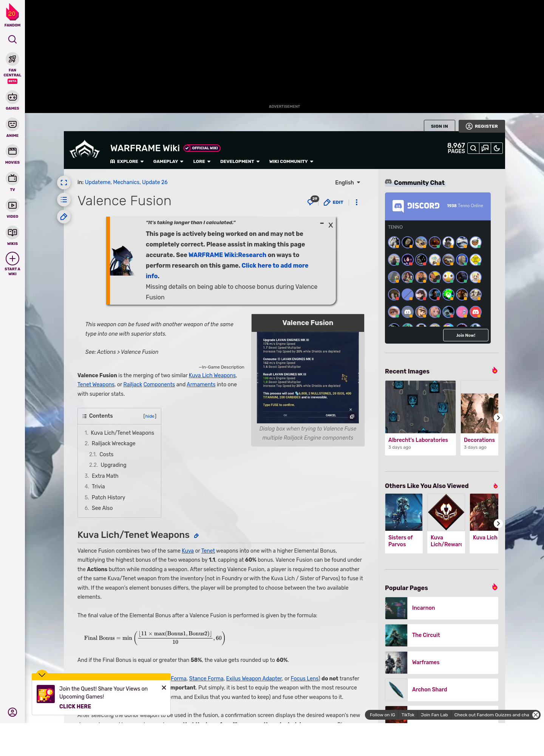Image resolution: width=544 pixels, height=756 pixels.
Task: Click the Sign In button
Action: pos(439,126)
